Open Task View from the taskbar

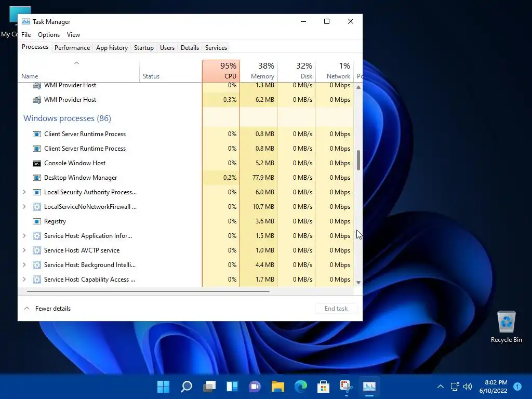(x=209, y=386)
